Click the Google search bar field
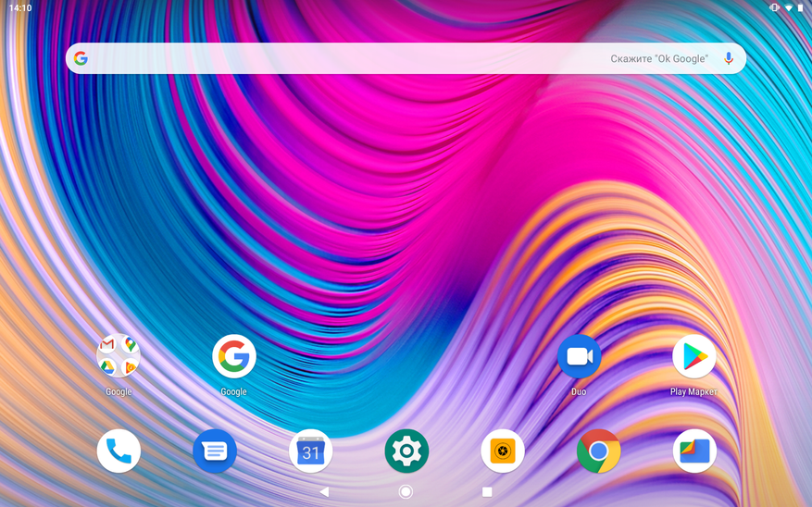Viewport: 812px width, 507px height. point(406,58)
